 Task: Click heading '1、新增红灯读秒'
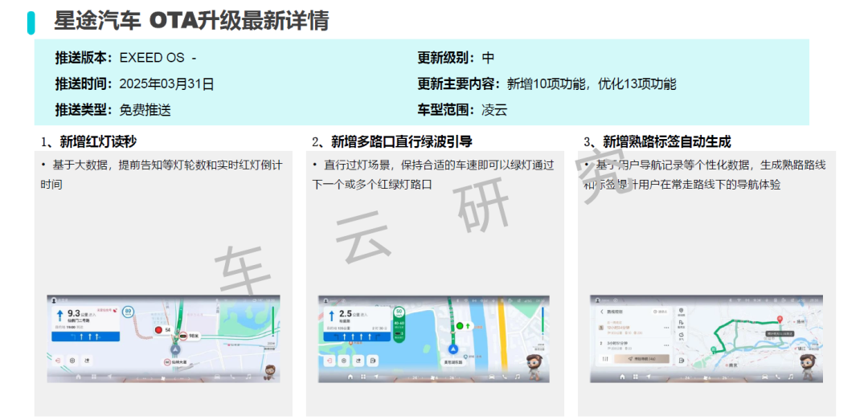[x=88, y=142]
